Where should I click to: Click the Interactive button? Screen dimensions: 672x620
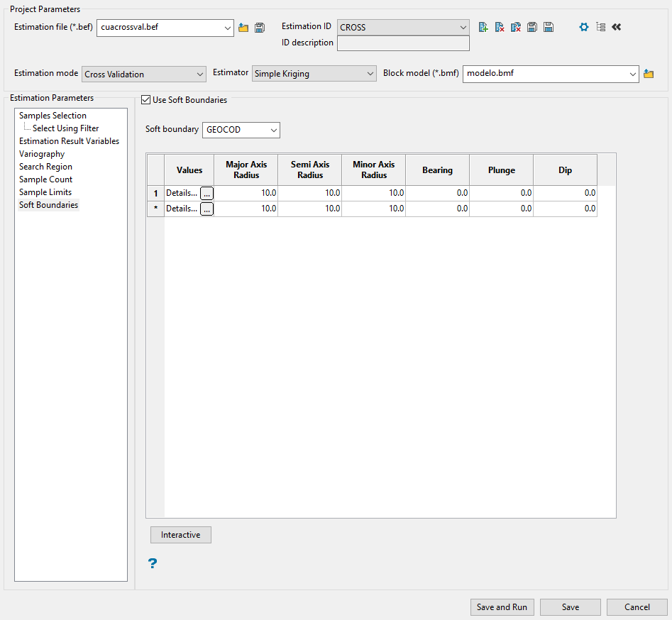[181, 535]
